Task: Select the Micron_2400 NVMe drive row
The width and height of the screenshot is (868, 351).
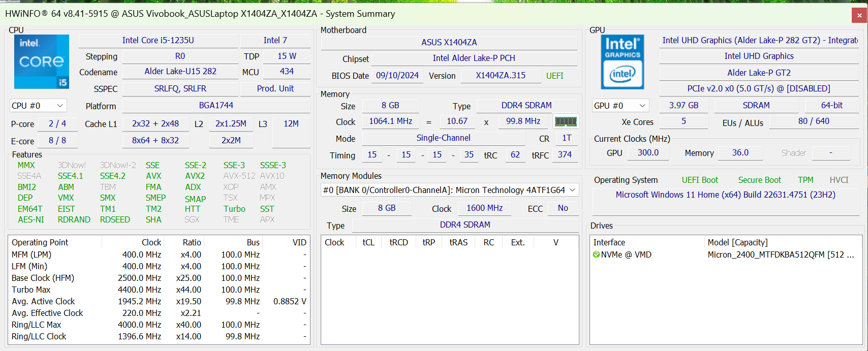Action: [x=726, y=254]
